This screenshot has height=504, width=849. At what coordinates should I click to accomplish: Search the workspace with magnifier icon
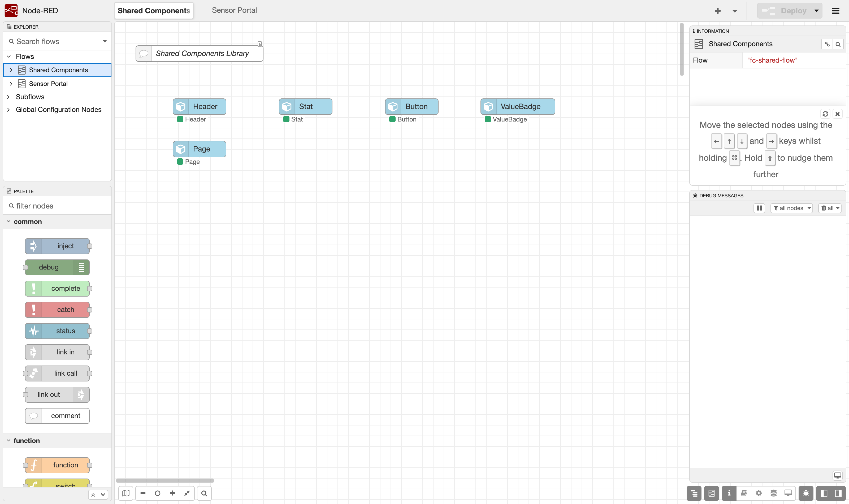coord(204,493)
